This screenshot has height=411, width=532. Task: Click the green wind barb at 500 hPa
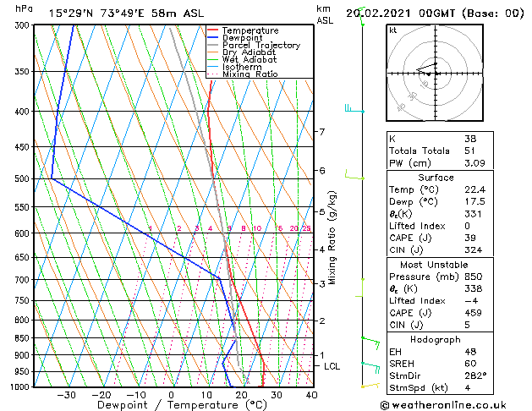pyautogui.click(x=354, y=175)
